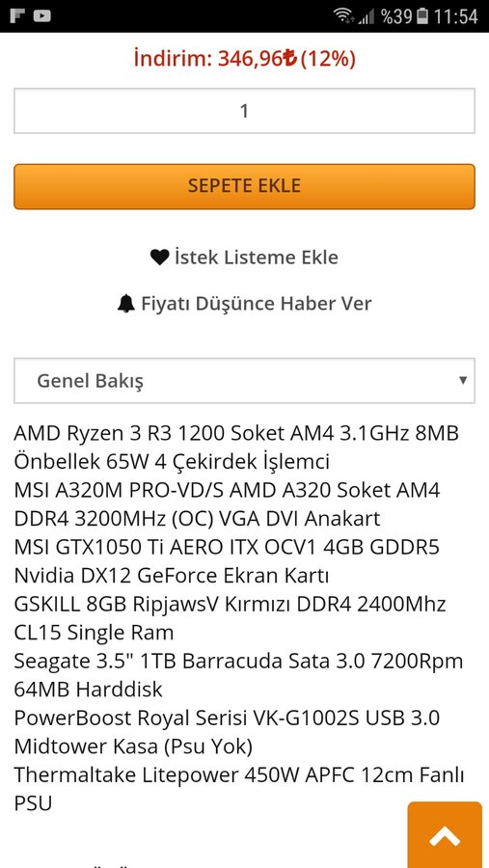This screenshot has height=868, width=489.
Task: Focus the quantity input field showing 1
Action: 244,111
